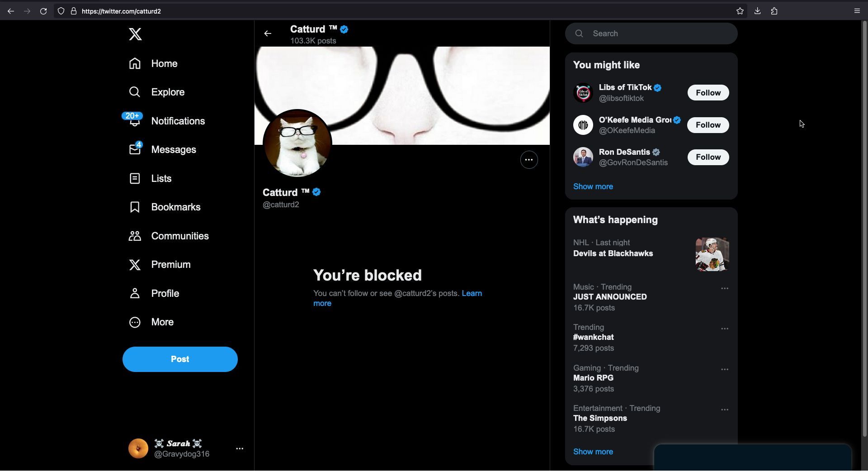Follow Libs of TikTok
Viewport: 868px width, 472px height.
pos(708,93)
